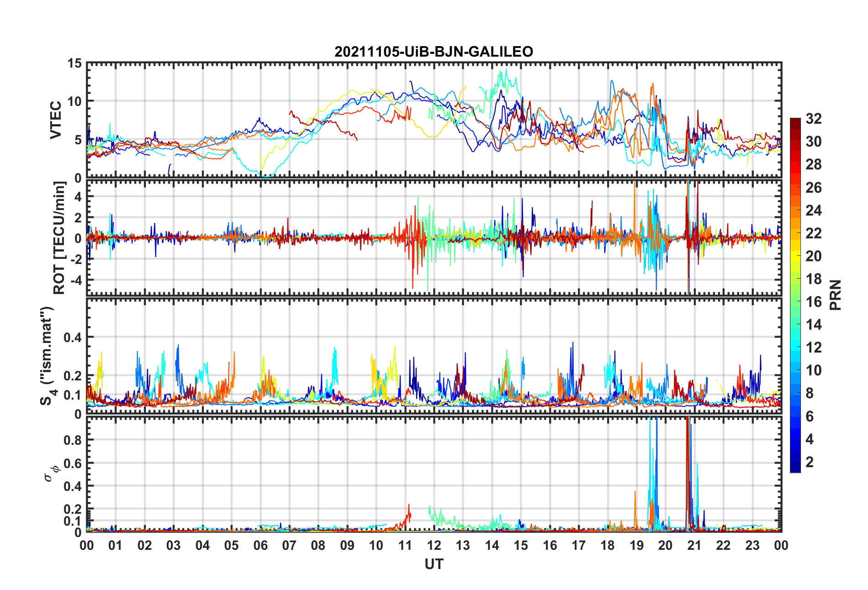868x590 pixels.
Task: Click S4 axis tick value 0.4
Action: click(73, 337)
